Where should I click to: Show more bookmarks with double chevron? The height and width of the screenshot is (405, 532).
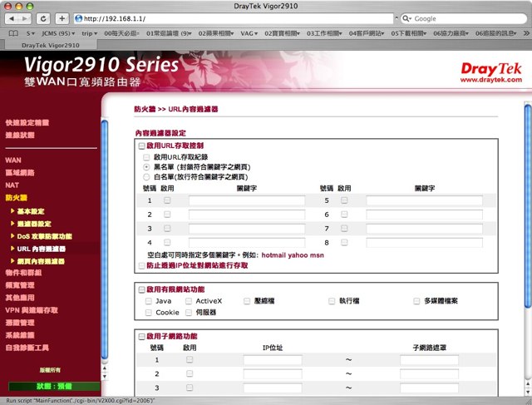point(526,33)
